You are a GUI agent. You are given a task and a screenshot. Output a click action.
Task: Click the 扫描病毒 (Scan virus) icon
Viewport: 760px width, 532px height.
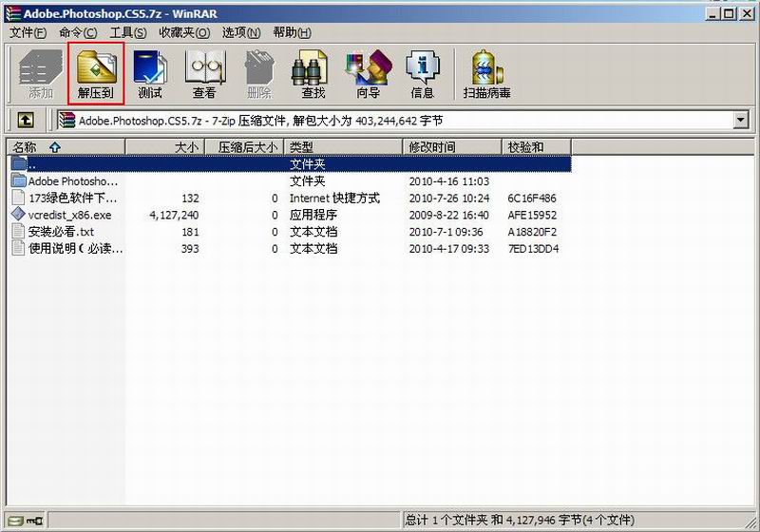point(487,74)
